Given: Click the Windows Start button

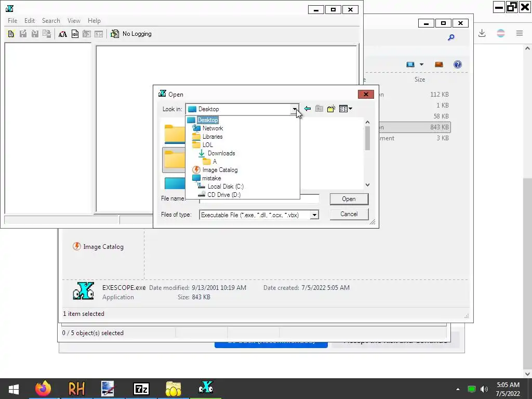Looking at the screenshot, I should coord(14,389).
